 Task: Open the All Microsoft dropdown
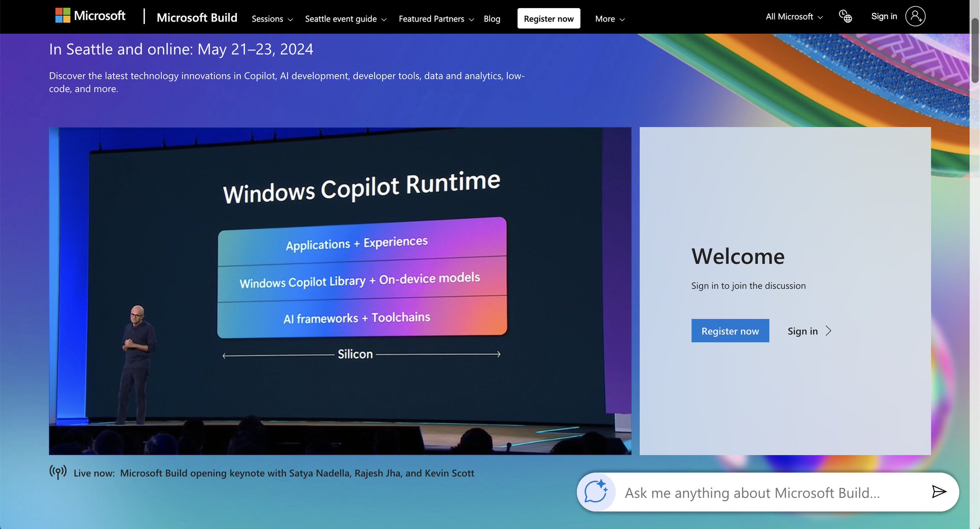point(794,17)
